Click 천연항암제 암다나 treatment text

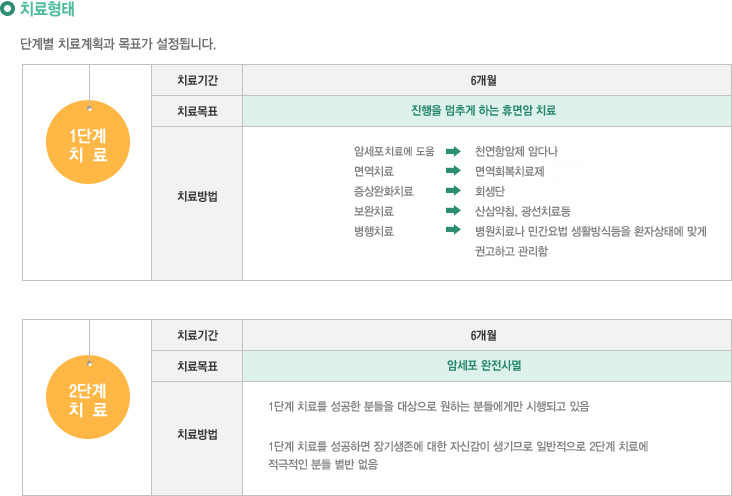[516, 151]
